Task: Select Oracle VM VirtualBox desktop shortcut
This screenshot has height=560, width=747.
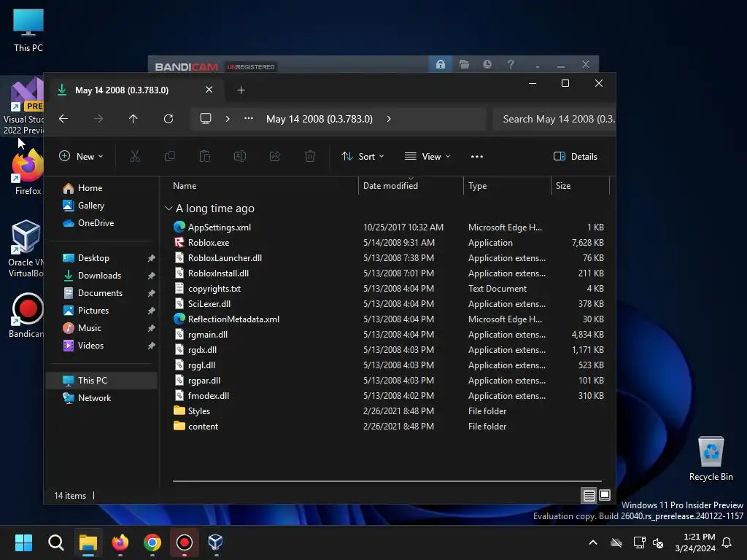Action: point(26,249)
